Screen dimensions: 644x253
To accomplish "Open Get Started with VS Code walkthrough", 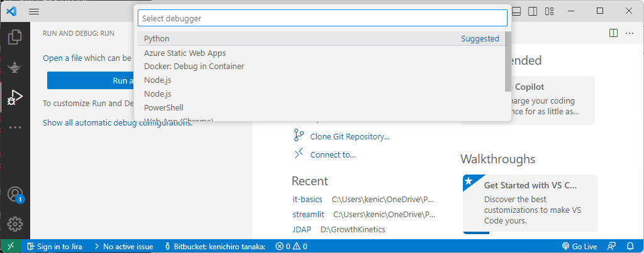I will pyautogui.click(x=530, y=204).
